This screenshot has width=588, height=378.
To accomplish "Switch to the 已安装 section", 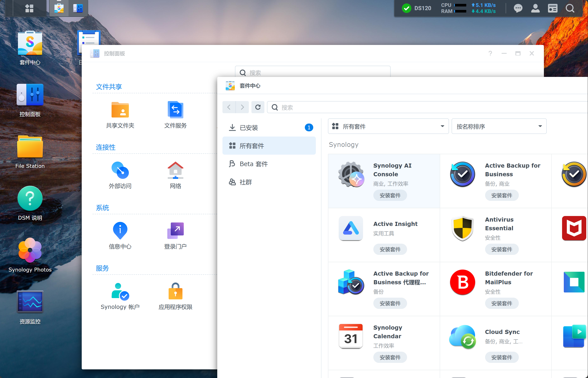I will [249, 127].
